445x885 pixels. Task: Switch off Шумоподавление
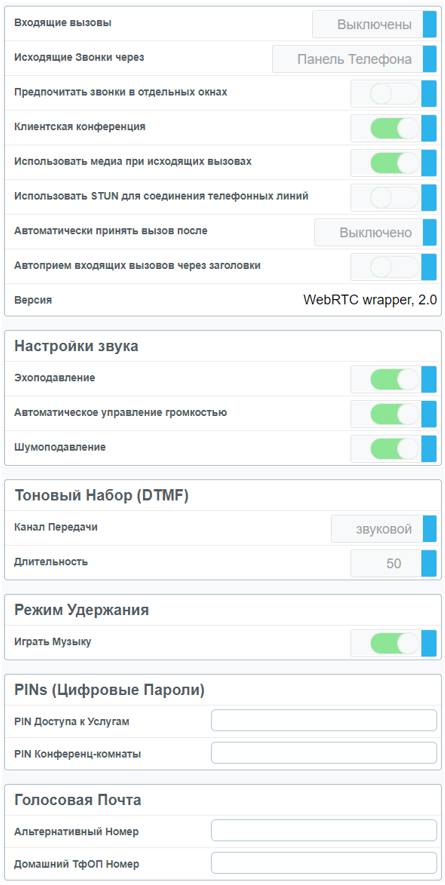click(394, 449)
